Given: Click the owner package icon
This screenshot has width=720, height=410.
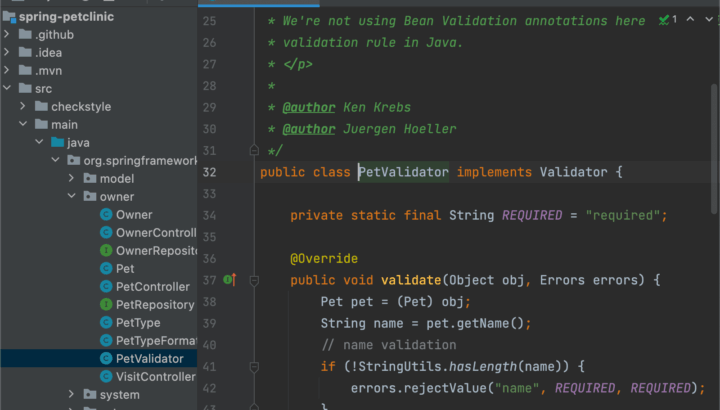Looking at the screenshot, I should [x=90, y=196].
